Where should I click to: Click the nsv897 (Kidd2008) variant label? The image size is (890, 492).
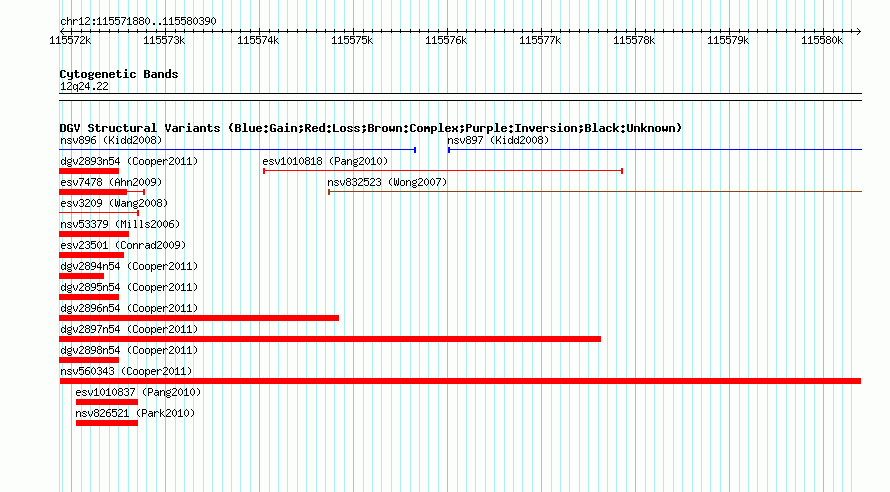pyautogui.click(x=498, y=140)
